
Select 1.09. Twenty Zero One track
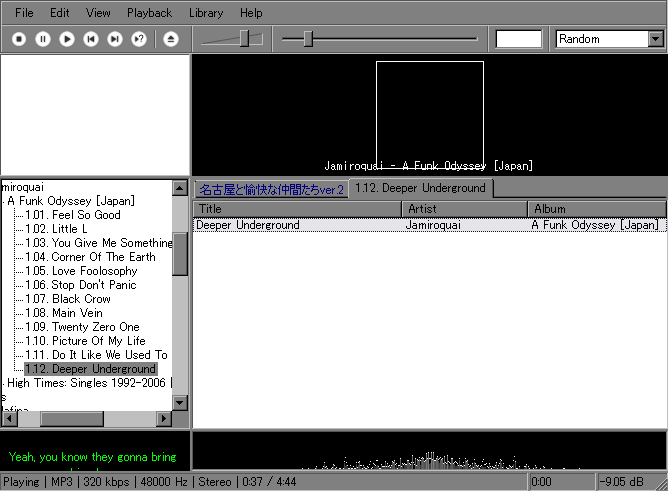82,327
